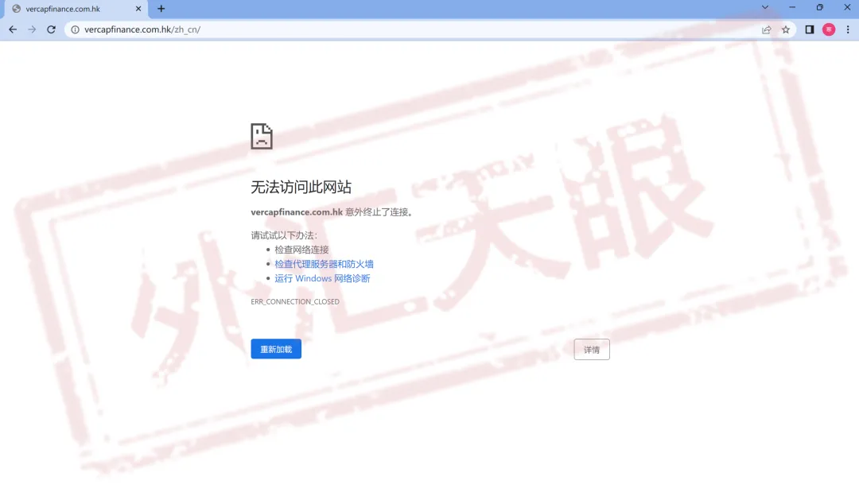Open the tab search dropdown arrow
Viewport: 859px width, 504px height.
(765, 7)
